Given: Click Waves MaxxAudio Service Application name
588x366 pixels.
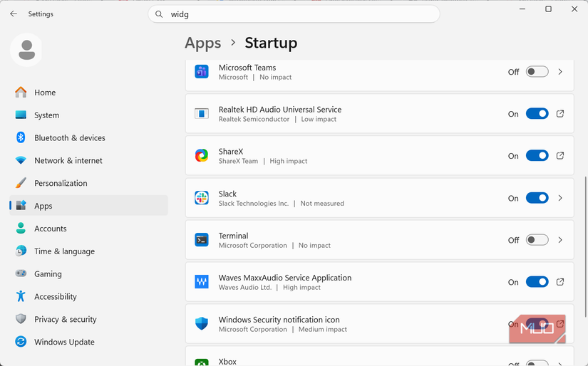Looking at the screenshot, I should tap(285, 278).
